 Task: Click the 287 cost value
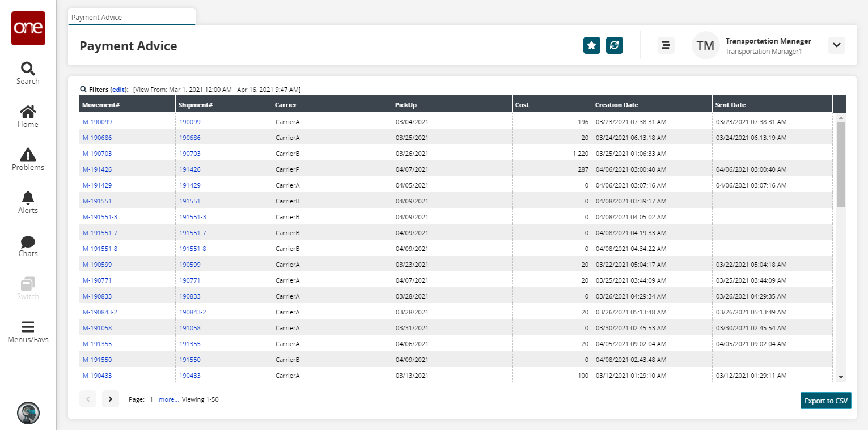point(583,169)
